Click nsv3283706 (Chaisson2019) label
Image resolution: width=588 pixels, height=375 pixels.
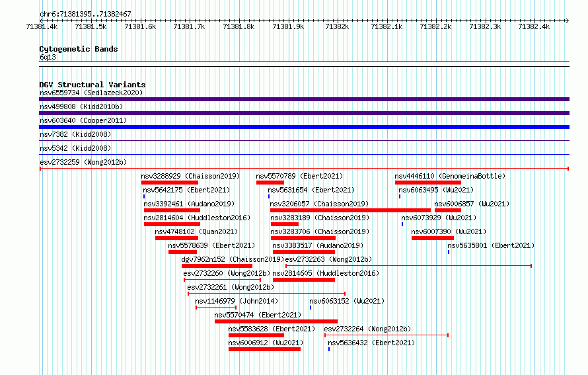coord(320,231)
